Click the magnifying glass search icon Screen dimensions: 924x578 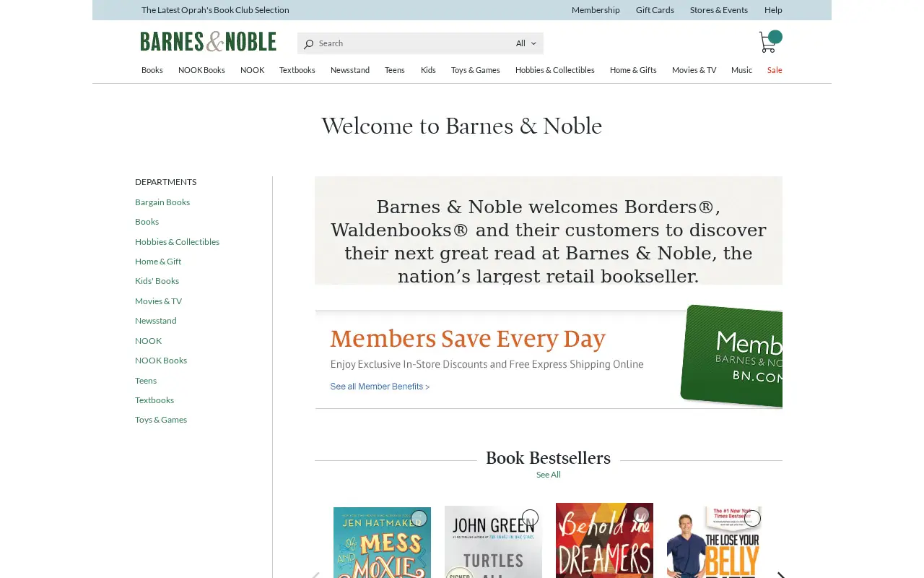tap(308, 44)
